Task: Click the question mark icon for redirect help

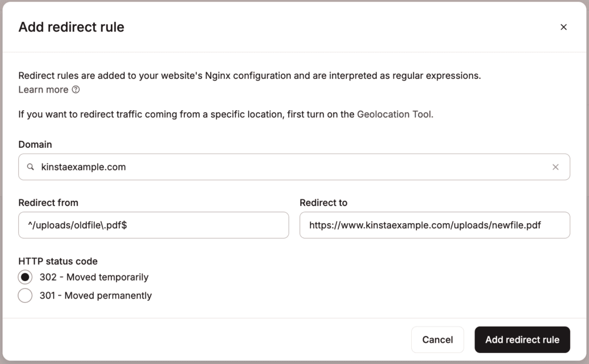Action: click(75, 90)
